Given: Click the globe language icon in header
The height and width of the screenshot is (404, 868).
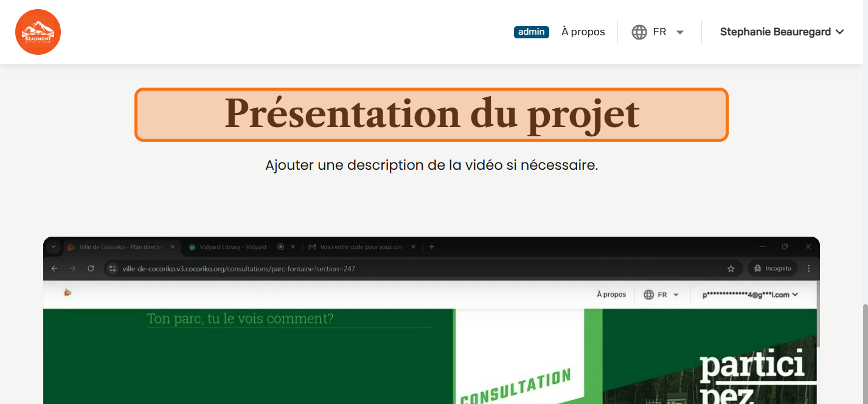Looking at the screenshot, I should [x=639, y=32].
